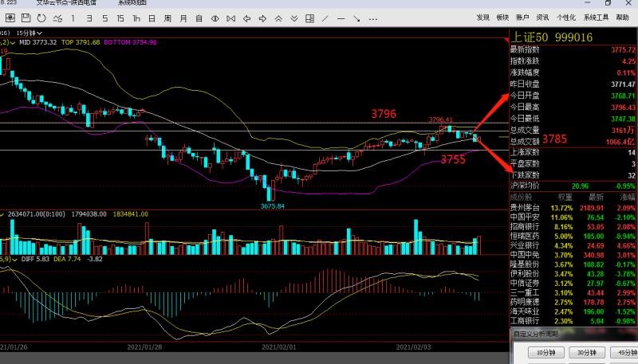This screenshot has height=364, width=638.
Task: Open the more options ellipsis icon
Action: (x=372, y=18)
